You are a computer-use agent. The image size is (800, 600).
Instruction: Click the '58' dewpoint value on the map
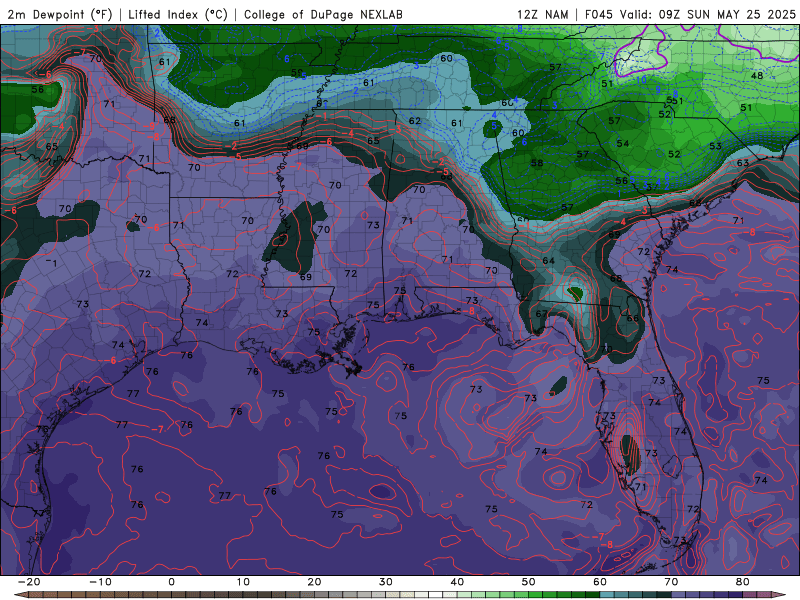(537, 163)
